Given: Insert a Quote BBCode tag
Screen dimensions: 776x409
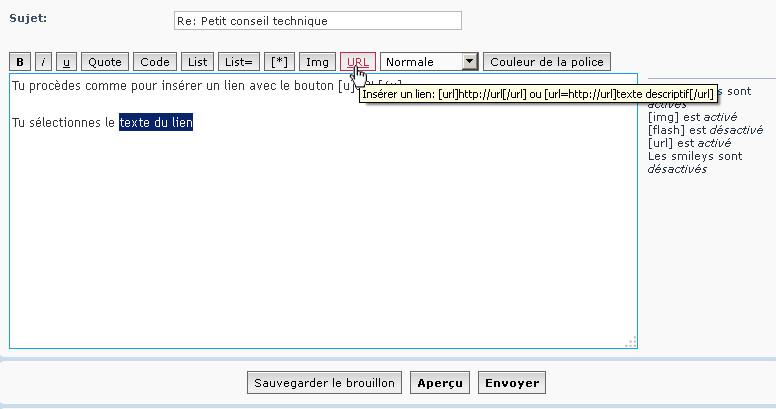Looking at the screenshot, I should 105,62.
